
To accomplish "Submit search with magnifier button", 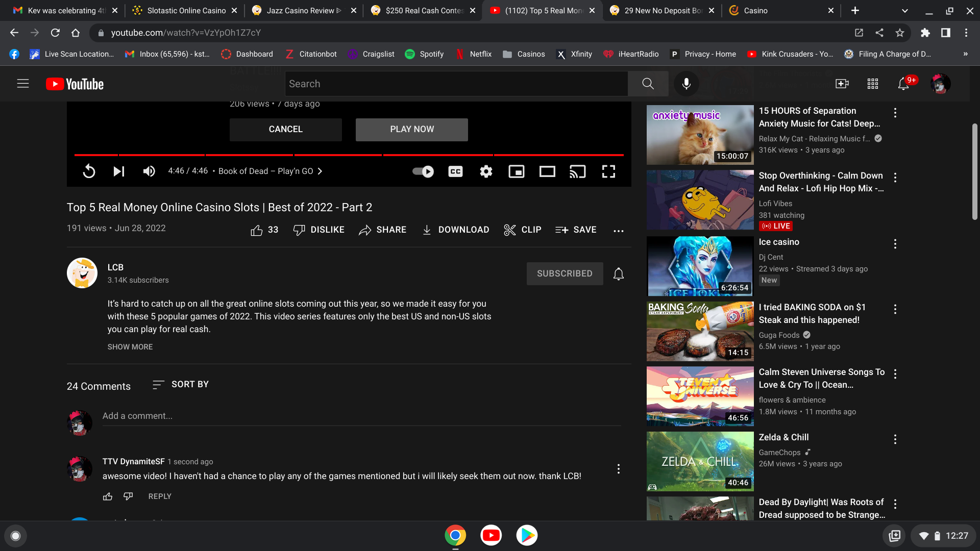I will click(648, 84).
